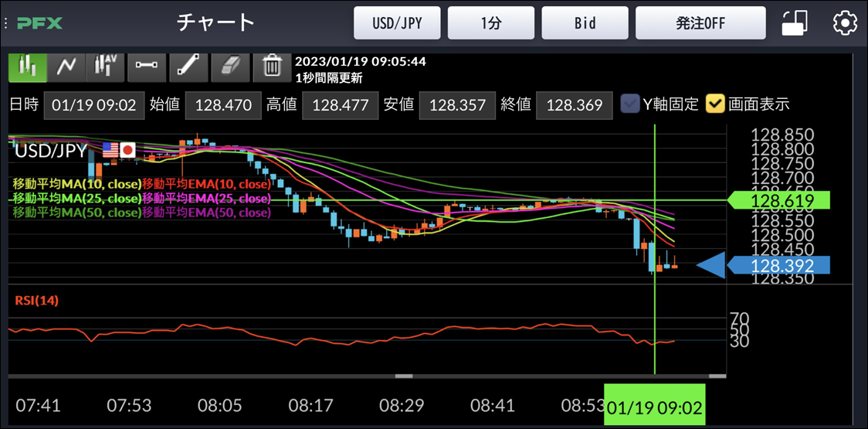This screenshot has height=429, width=868.
Task: Click the RSI(14) indicator label
Action: (36, 301)
